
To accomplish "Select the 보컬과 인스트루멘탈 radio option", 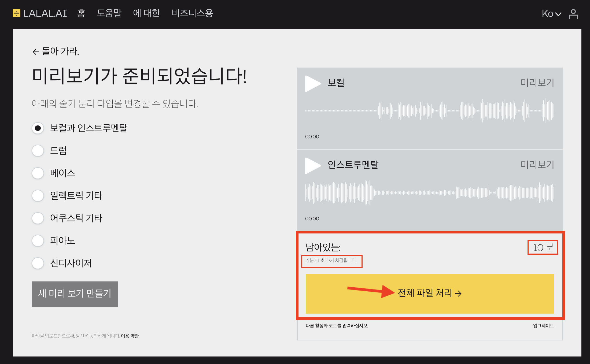I will [38, 128].
